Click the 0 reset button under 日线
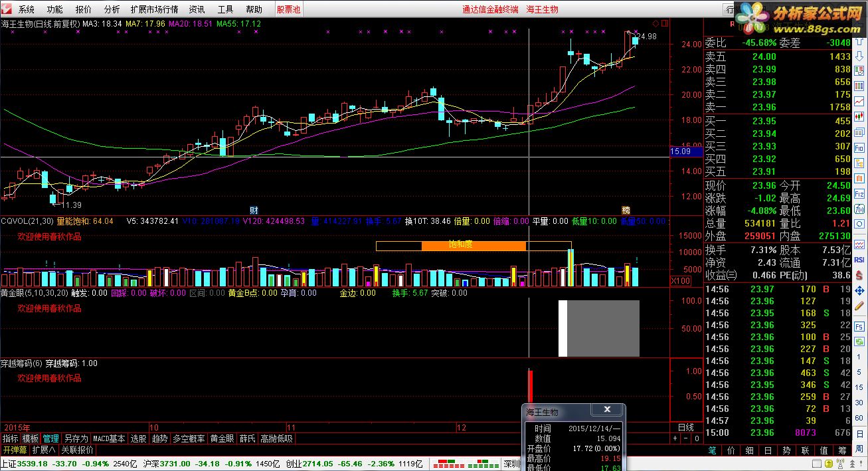The height and width of the screenshot is (471, 868). (697, 438)
